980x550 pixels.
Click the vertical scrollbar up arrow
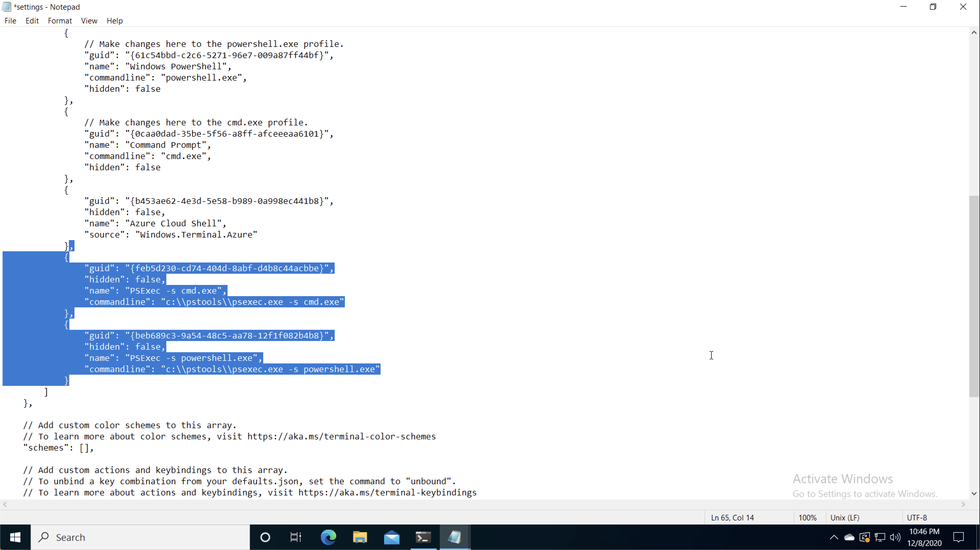point(974,33)
